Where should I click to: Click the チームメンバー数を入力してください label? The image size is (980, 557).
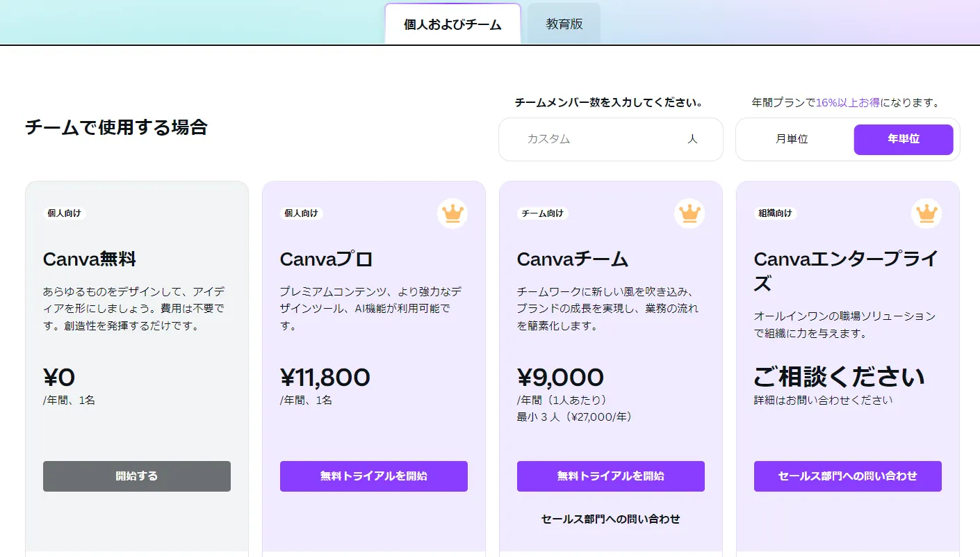[x=608, y=103]
